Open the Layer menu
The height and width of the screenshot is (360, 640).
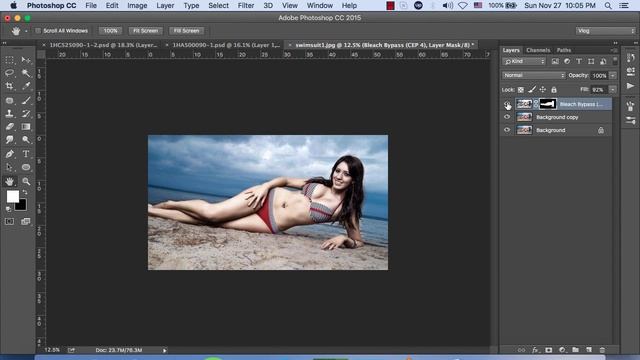(x=165, y=6)
